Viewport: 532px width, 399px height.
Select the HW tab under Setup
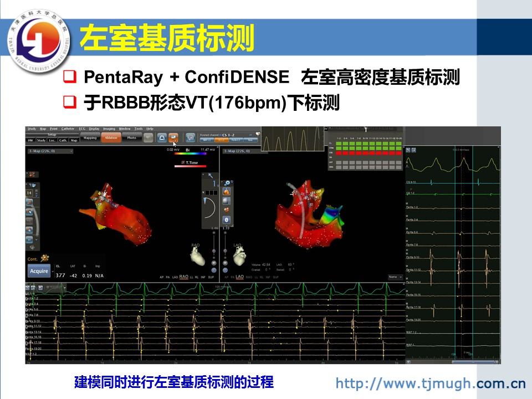pos(30,140)
